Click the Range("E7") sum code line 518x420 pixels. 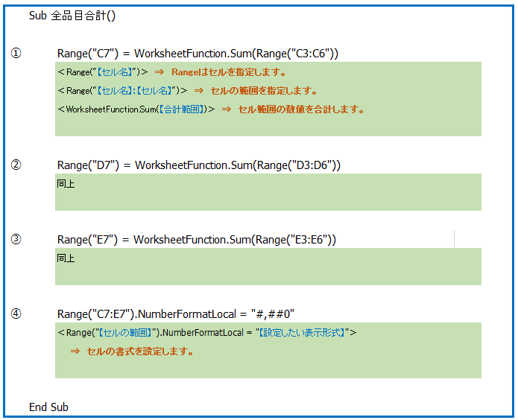(x=197, y=240)
